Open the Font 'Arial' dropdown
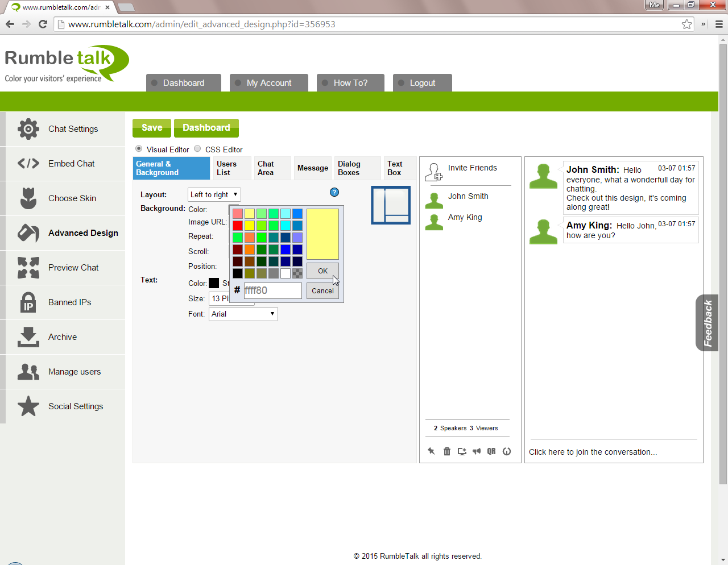This screenshot has width=728, height=565. pyautogui.click(x=243, y=314)
